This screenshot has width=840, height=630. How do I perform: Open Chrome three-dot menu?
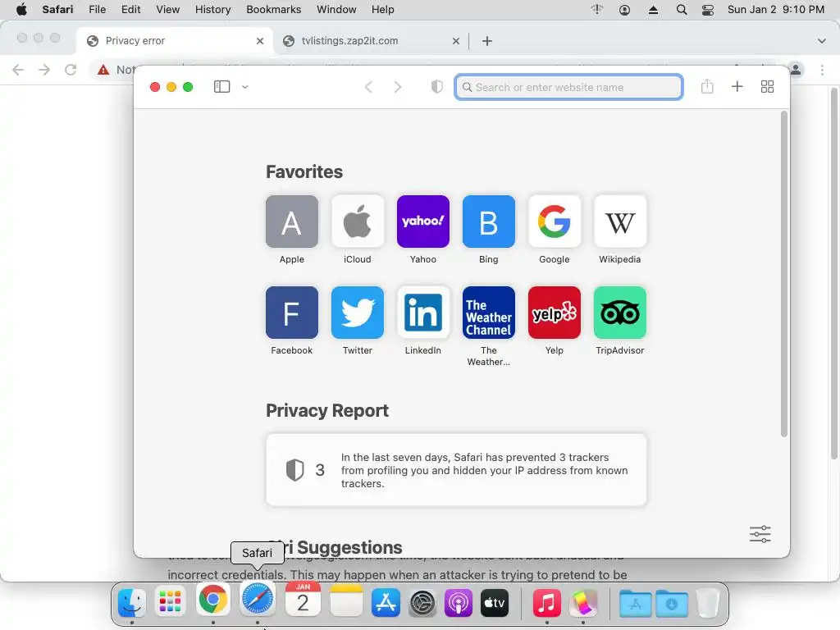tap(822, 70)
